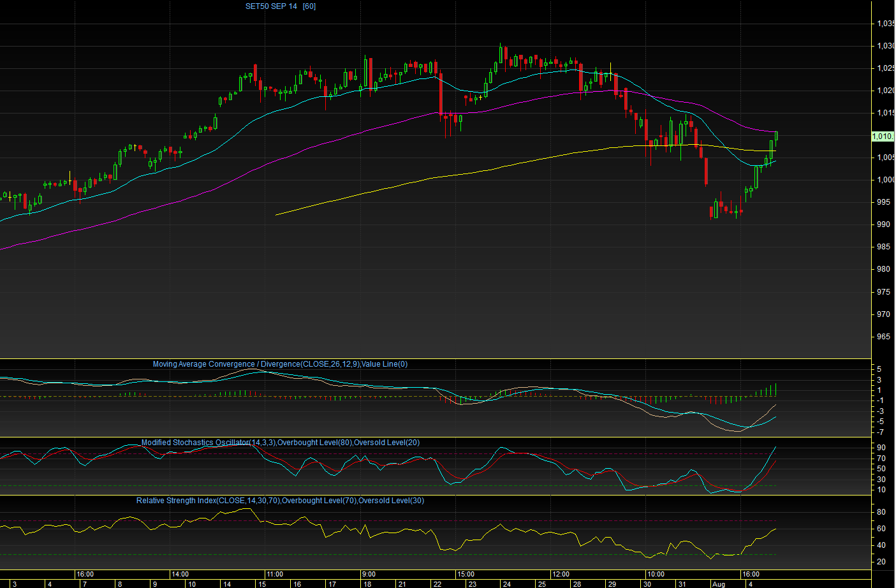Click the highlighted current price tag 1,010
The width and height of the screenshot is (896, 588).
coord(883,136)
